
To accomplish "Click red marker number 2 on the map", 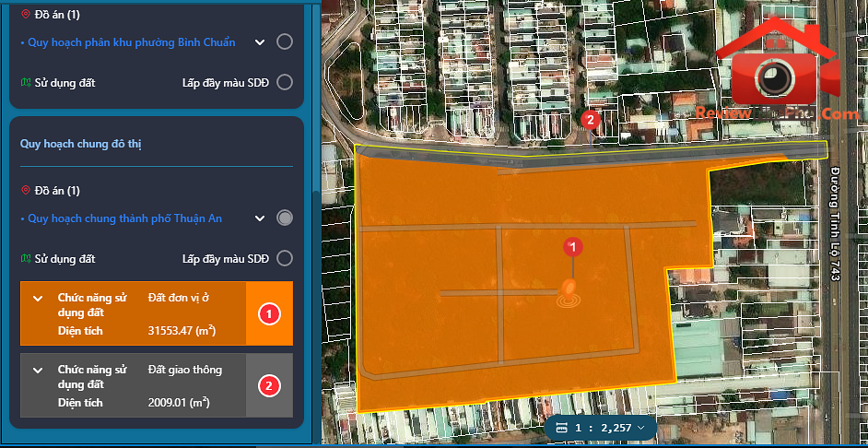I will pos(591,119).
